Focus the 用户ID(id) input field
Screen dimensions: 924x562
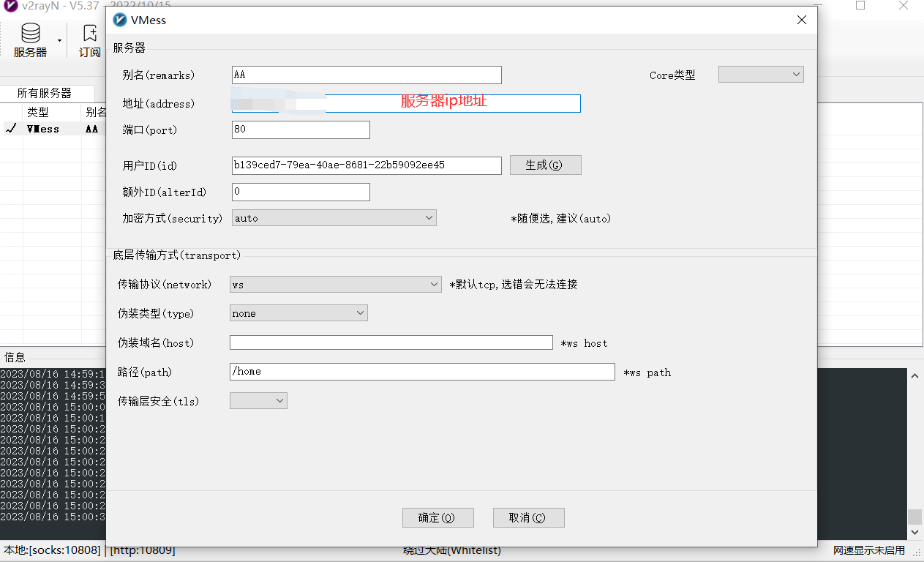click(367, 165)
